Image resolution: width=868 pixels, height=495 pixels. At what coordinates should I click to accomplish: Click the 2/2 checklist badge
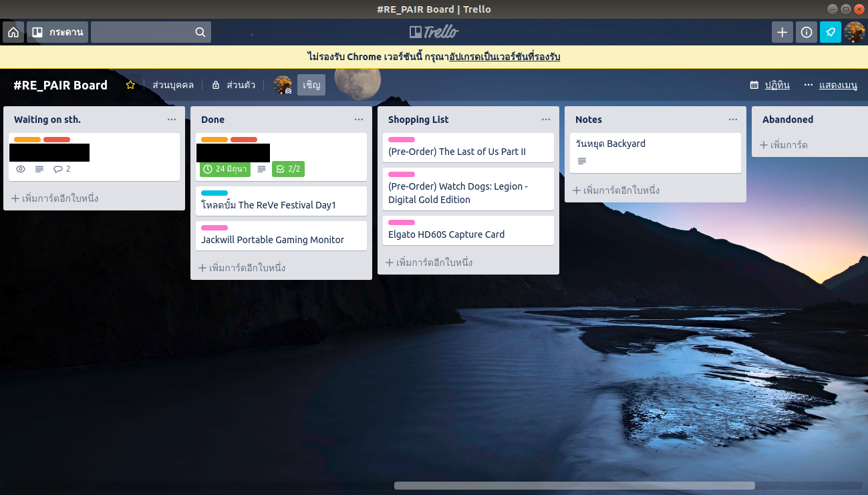point(288,169)
